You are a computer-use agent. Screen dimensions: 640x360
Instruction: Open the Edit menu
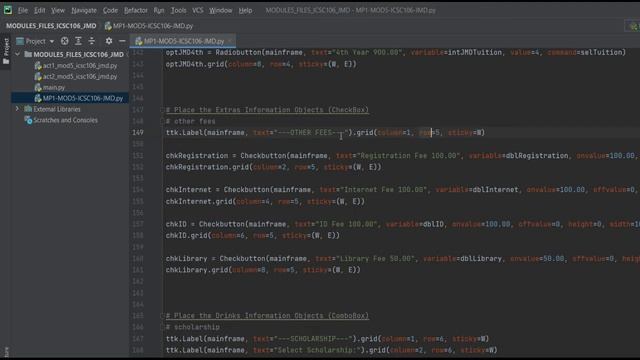click(40, 10)
